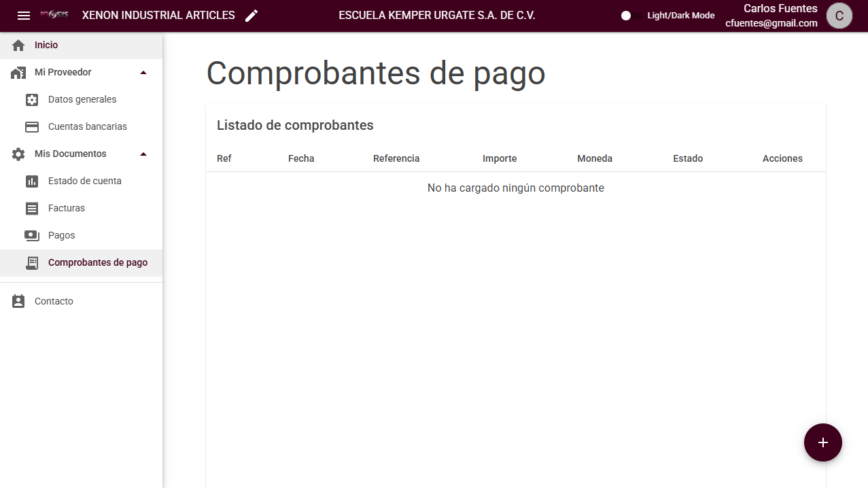This screenshot has width=868, height=488.
Task: Select Comprobantes de pago menu item
Action: (97, 262)
